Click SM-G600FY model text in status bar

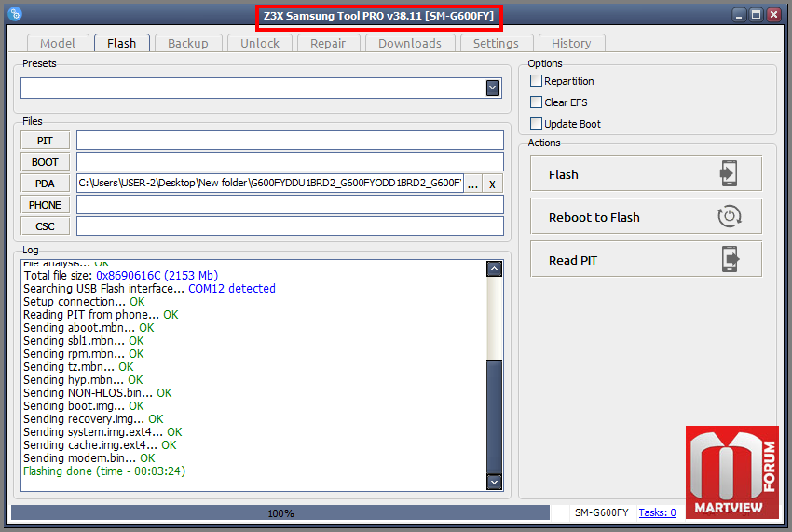[602, 512]
